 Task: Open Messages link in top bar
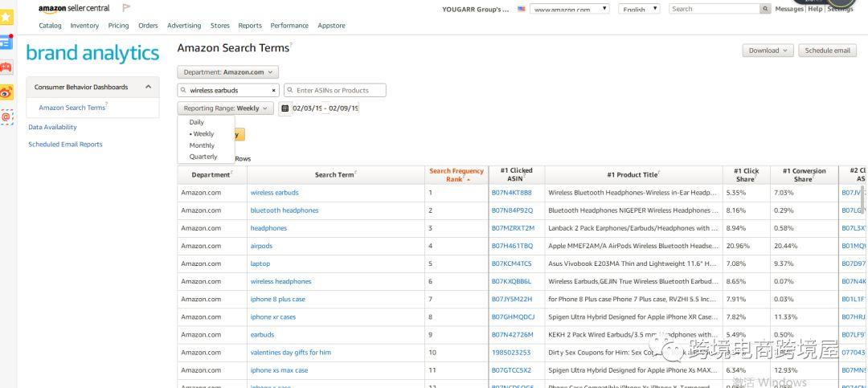(x=789, y=9)
